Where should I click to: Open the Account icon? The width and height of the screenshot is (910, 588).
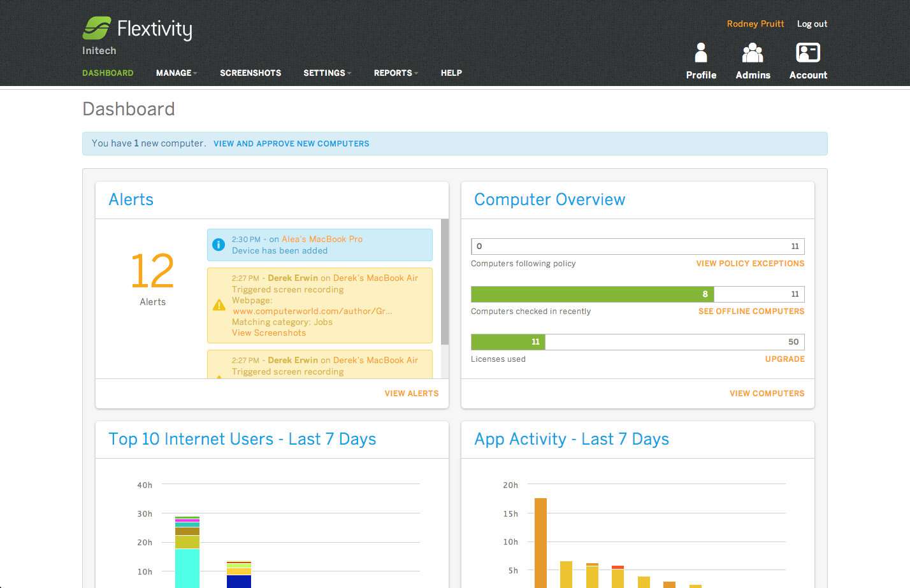(808, 53)
